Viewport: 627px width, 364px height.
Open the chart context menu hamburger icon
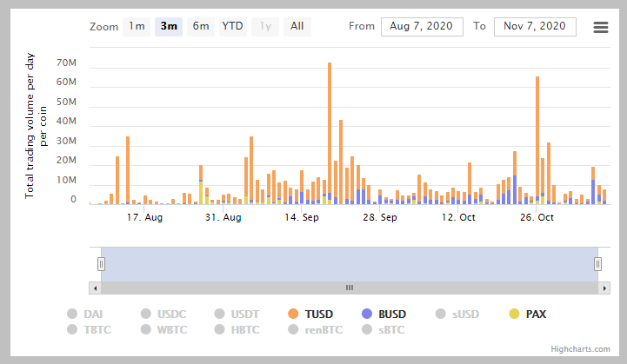tap(600, 27)
